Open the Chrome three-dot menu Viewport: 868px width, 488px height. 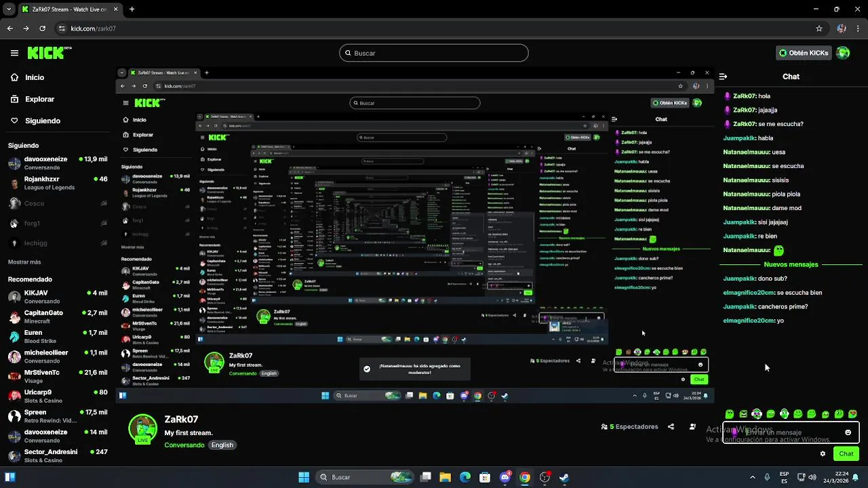(859, 28)
